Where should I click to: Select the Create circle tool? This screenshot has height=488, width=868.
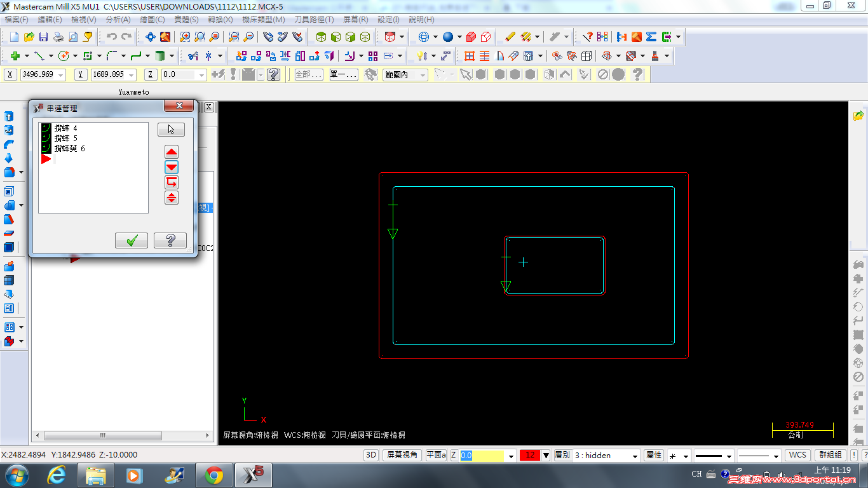(64, 56)
